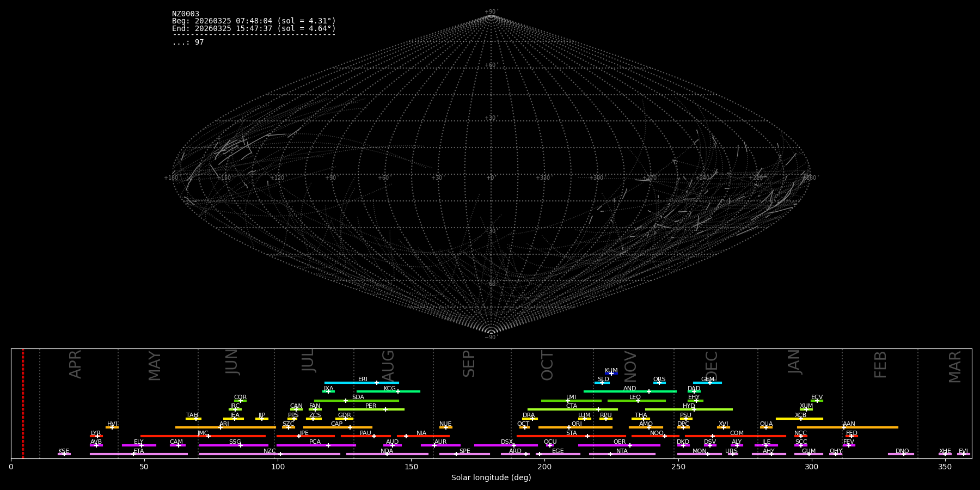Select the COM shower label
The height and width of the screenshot is (490, 980).
737,433
